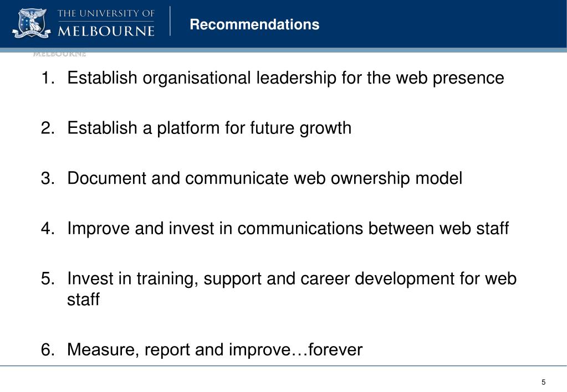Select 'Establish a platform for future growth'
This screenshot has width=567, height=392.
210,128
